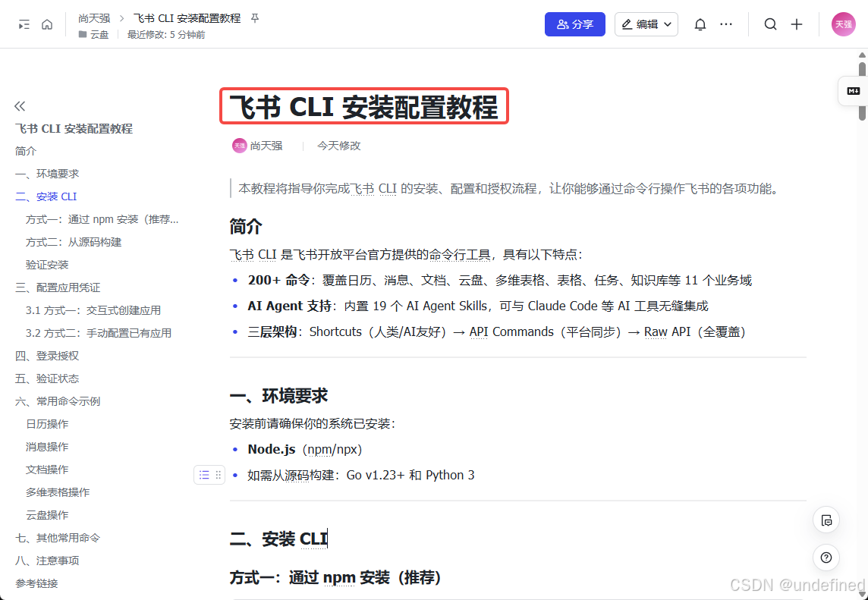The height and width of the screenshot is (600, 868).
Task: Open the help question mark button
Action: [x=826, y=558]
